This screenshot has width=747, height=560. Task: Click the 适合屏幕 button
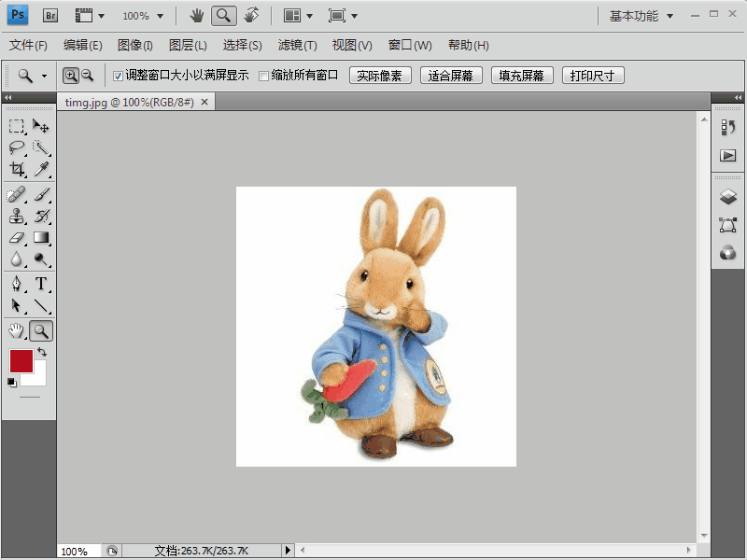451,76
